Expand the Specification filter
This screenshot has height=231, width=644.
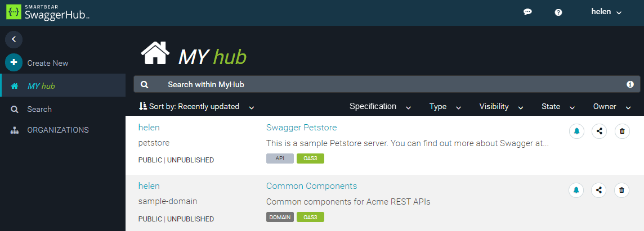[x=380, y=106]
